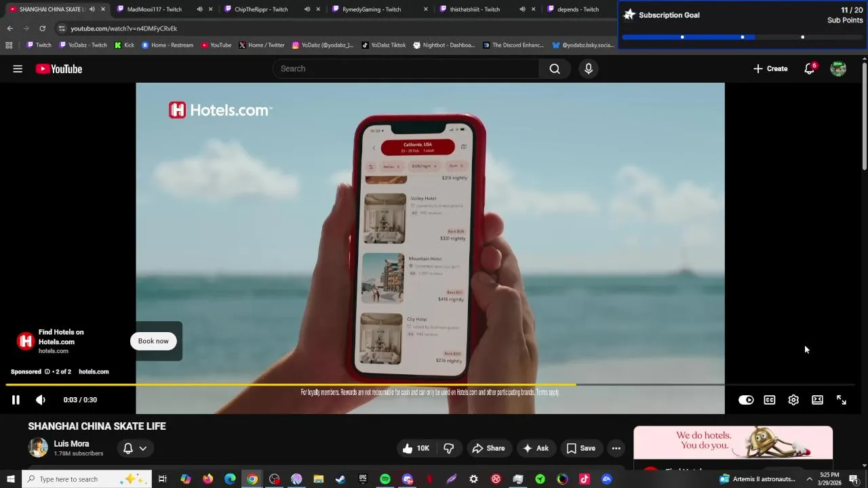Open Home / Twitter bookmark
The image size is (868, 488).
coord(262,45)
